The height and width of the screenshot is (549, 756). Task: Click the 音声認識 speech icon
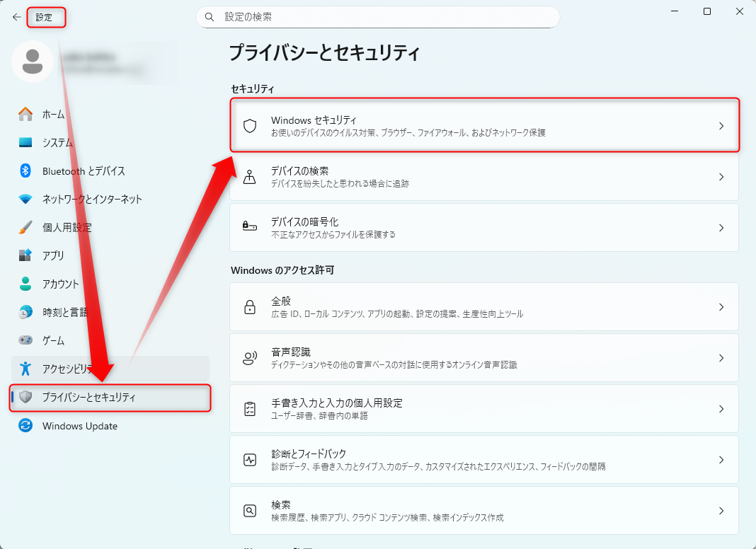tap(250, 358)
